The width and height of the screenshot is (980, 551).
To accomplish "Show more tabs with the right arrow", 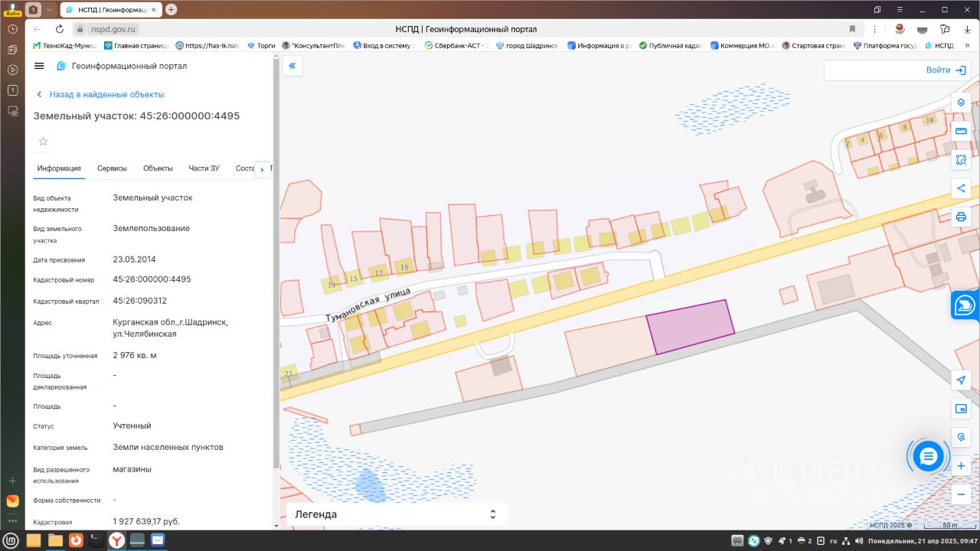I will pyautogui.click(x=263, y=169).
